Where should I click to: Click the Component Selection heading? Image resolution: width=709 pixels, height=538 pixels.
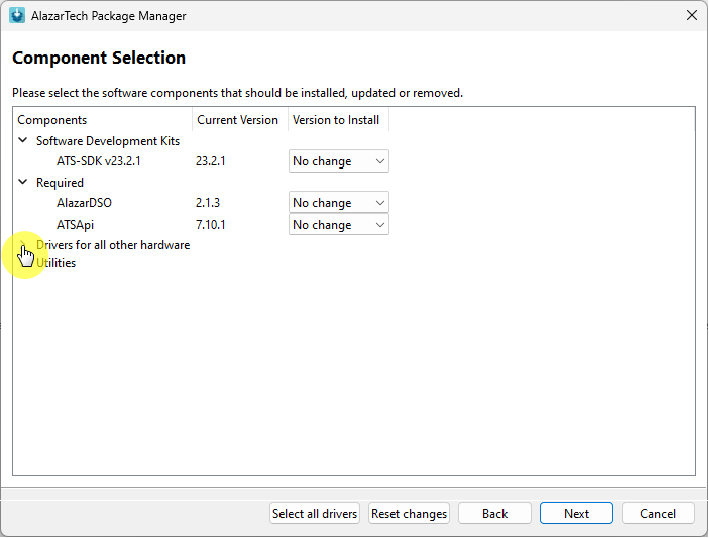coord(99,58)
